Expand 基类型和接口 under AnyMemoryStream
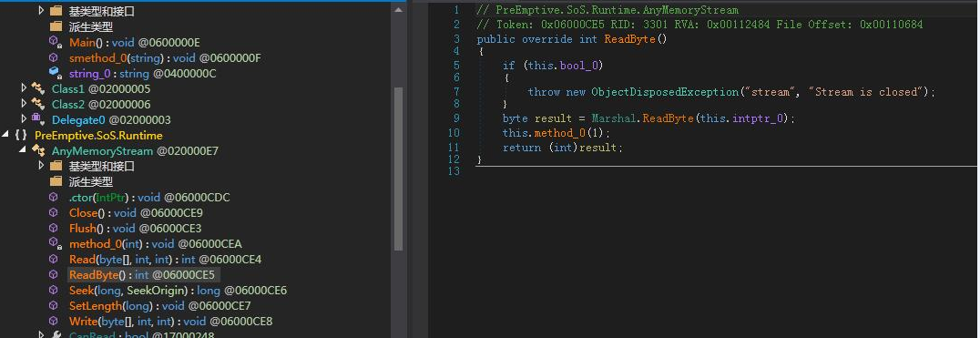The image size is (980, 338). point(41,166)
